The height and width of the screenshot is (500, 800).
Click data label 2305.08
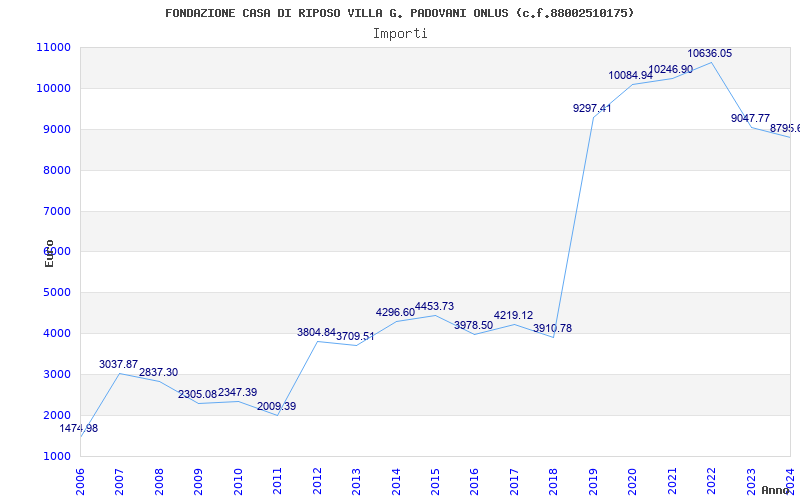point(197,394)
